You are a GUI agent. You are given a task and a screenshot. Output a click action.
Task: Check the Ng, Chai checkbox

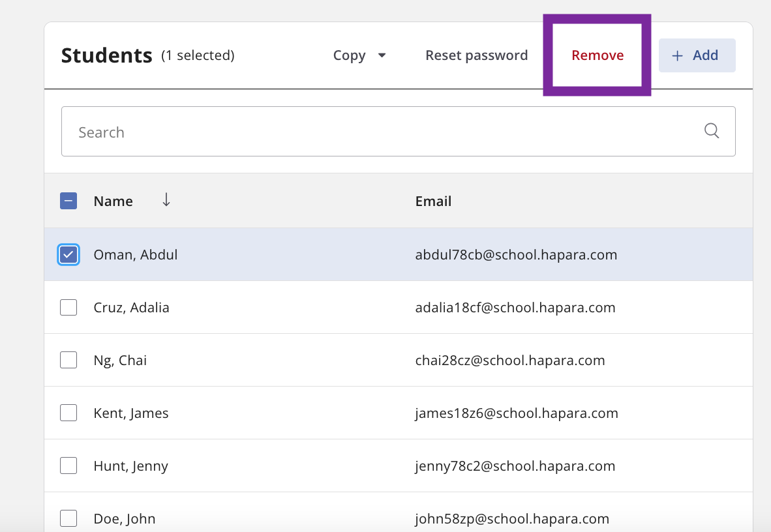tap(68, 360)
